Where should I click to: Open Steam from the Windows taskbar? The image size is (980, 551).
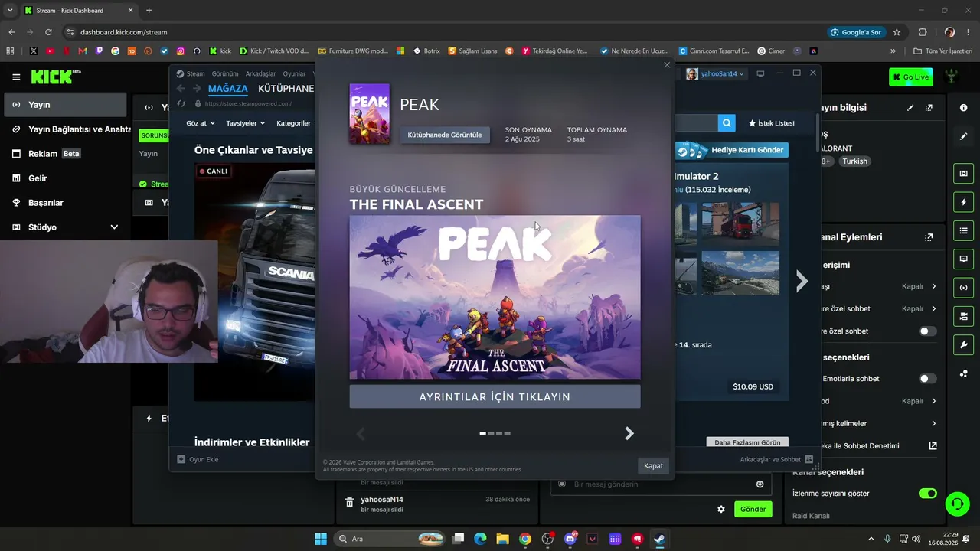click(659, 539)
